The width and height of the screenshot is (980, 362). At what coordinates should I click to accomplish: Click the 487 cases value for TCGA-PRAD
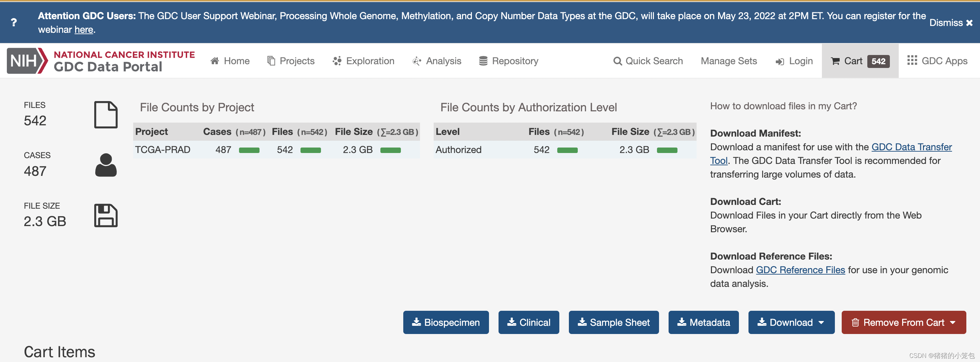223,150
